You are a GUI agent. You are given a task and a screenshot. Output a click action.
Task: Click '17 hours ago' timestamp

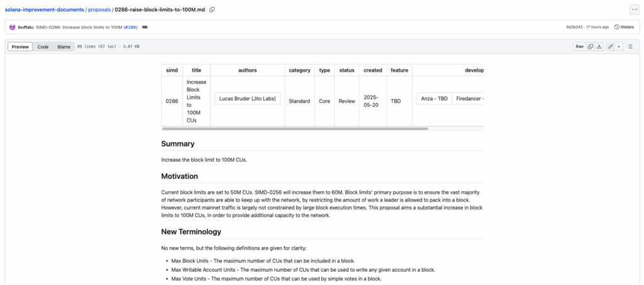pyautogui.click(x=597, y=27)
